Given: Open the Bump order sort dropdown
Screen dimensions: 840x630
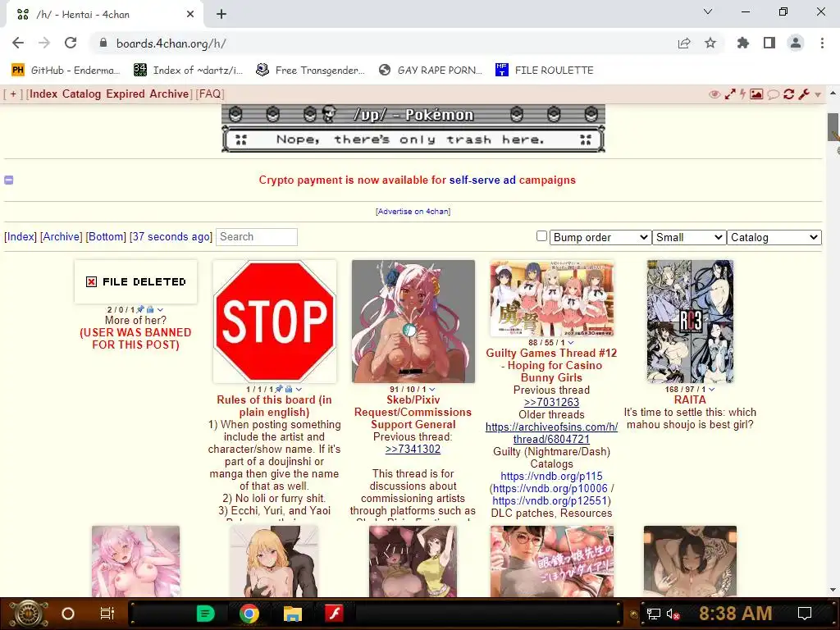Looking at the screenshot, I should (600, 237).
